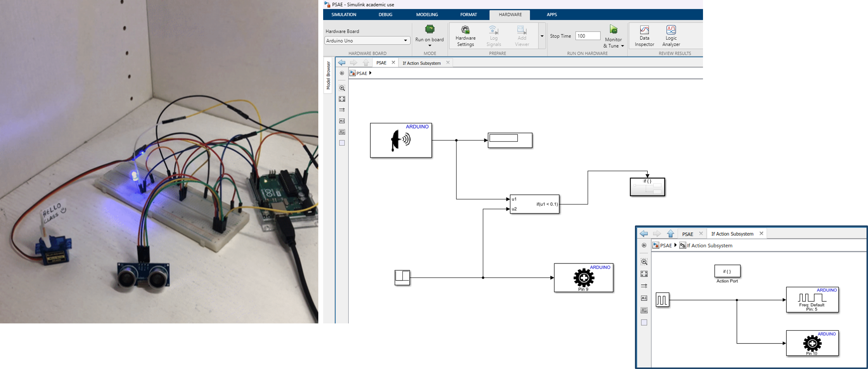This screenshot has width=868, height=369.
Task: Open the MODELING ribbon tab
Action: click(x=427, y=15)
